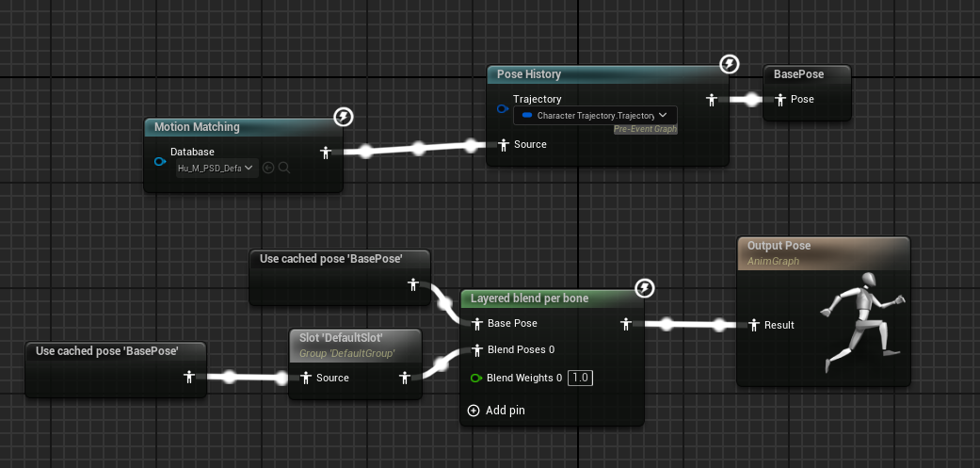980x468 pixels.
Task: Click the fast-path lightning icon on Motion Matching node
Action: click(x=343, y=117)
